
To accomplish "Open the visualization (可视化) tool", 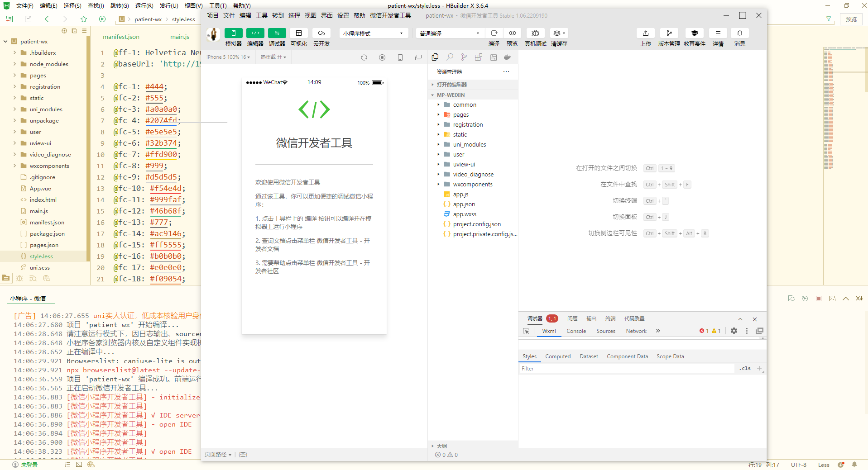I will click(x=299, y=33).
